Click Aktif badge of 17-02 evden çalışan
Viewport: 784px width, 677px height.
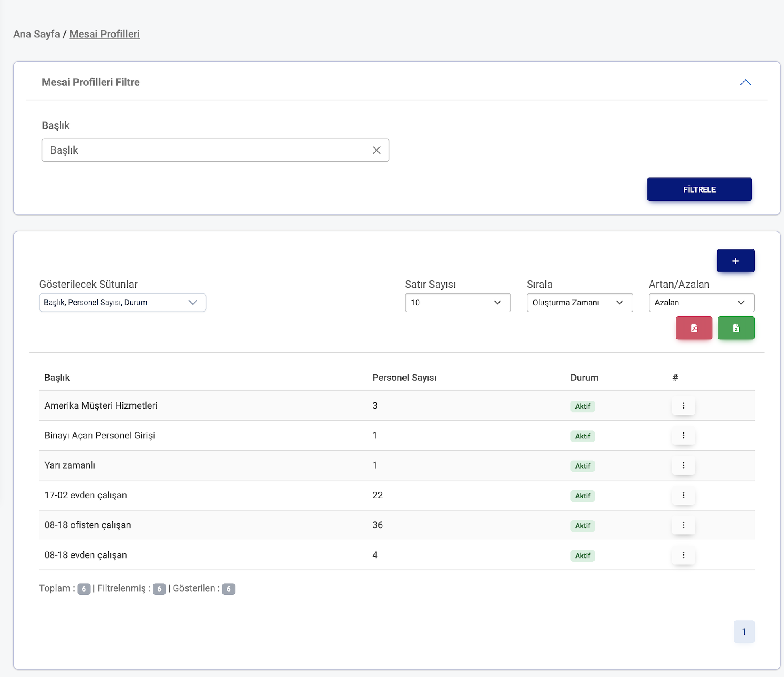(x=582, y=496)
